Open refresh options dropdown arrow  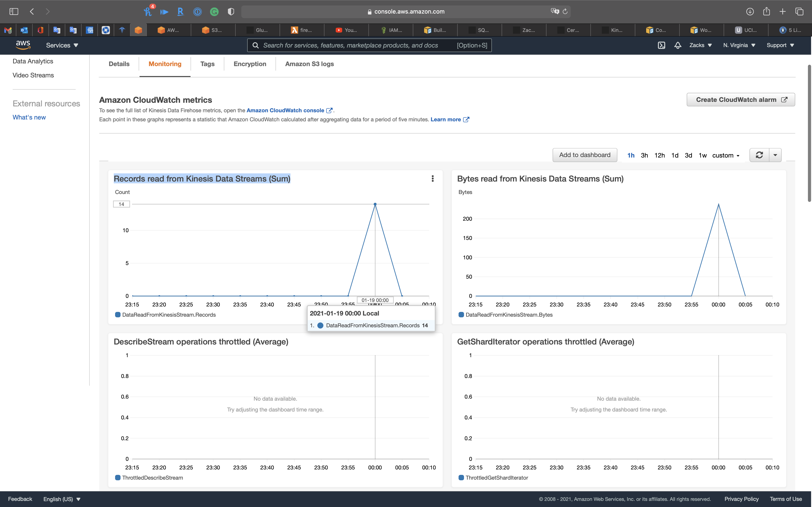[775, 155]
